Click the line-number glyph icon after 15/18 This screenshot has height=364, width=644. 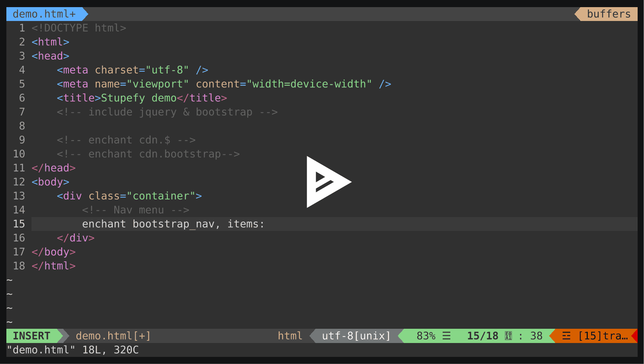point(508,336)
